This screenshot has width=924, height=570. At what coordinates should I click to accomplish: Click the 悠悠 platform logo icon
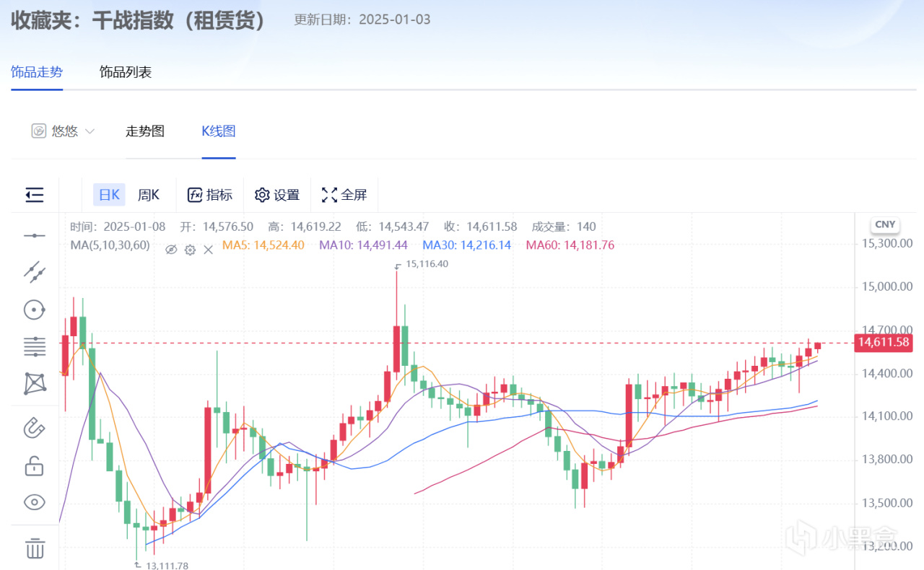(38, 131)
